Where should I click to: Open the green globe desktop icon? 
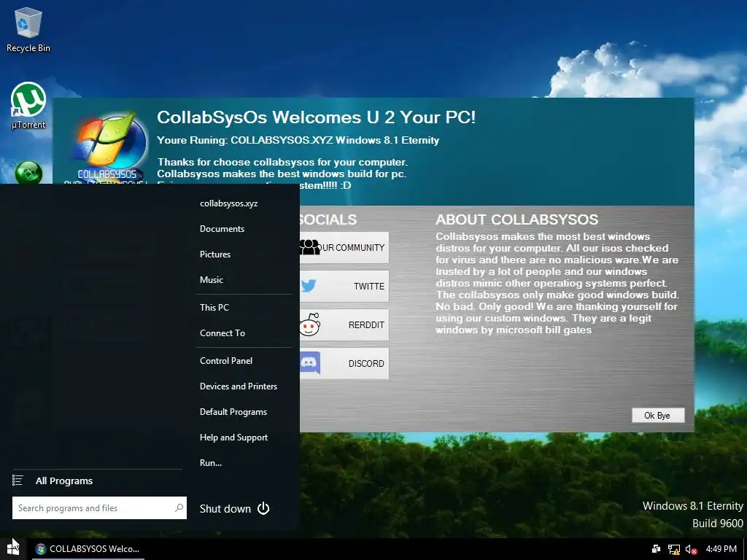point(28,172)
